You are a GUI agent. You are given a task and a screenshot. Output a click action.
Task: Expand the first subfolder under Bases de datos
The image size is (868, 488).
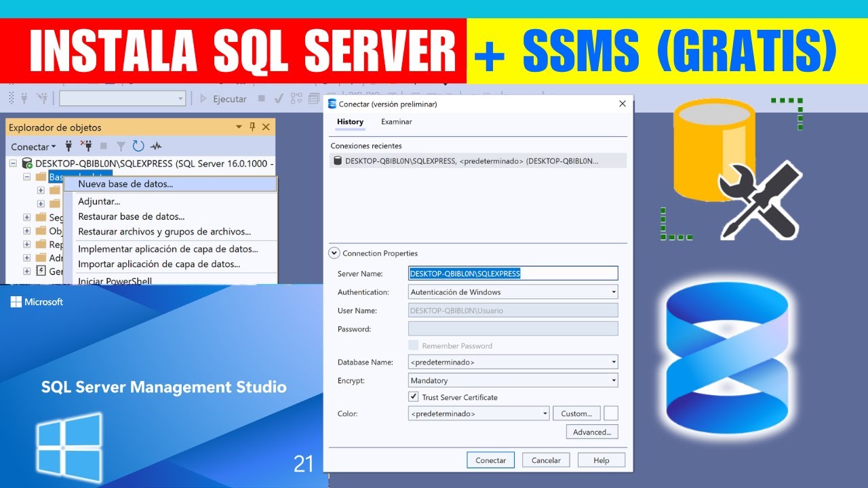(41, 190)
